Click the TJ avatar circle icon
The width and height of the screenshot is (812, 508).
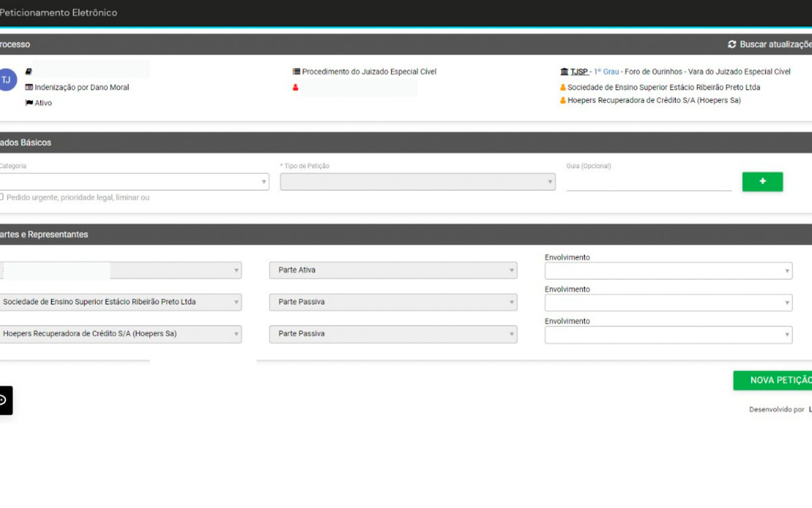[7, 80]
